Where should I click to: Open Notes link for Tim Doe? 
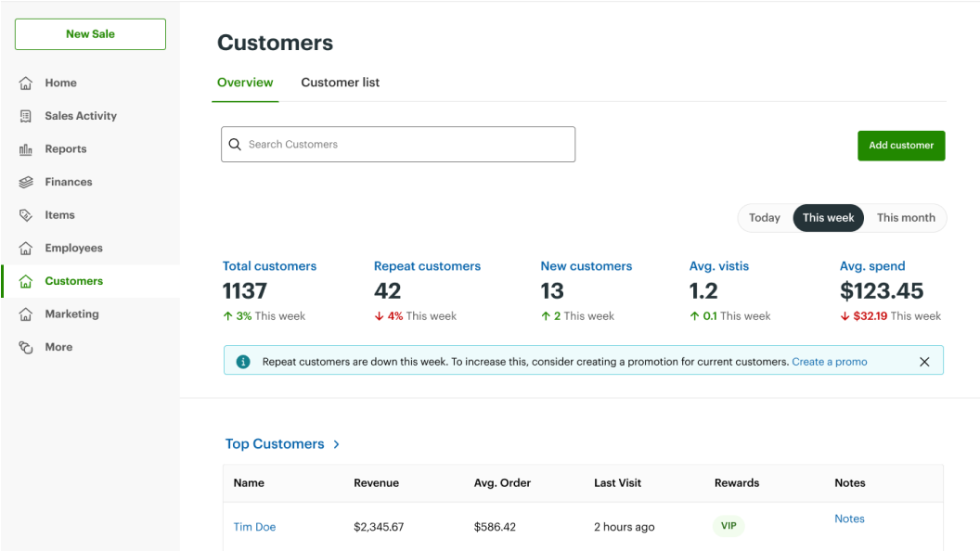pos(849,519)
